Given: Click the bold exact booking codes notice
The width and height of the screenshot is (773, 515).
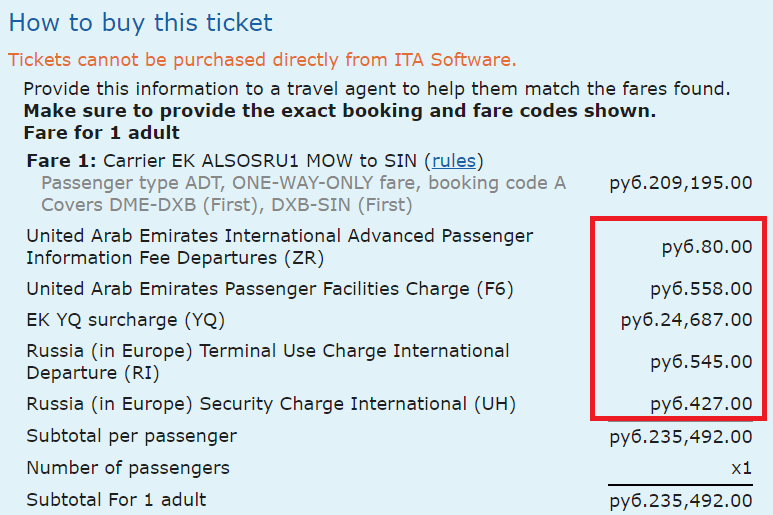Looking at the screenshot, I should pyautogui.click(x=339, y=110).
